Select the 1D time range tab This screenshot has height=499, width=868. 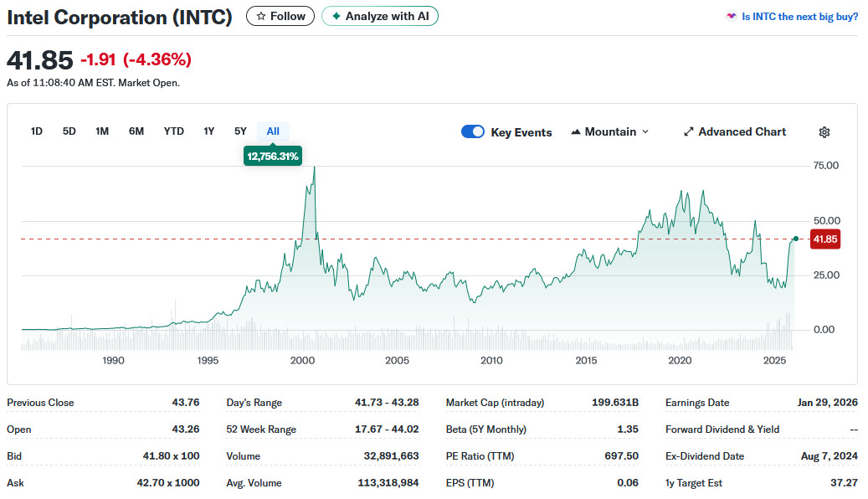[x=37, y=131]
